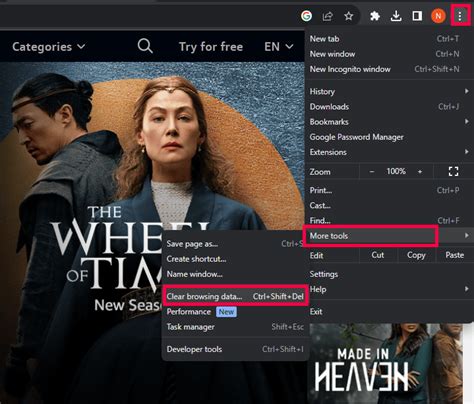Open the Categories dropdown
This screenshot has width=474, height=404.
[x=49, y=47]
